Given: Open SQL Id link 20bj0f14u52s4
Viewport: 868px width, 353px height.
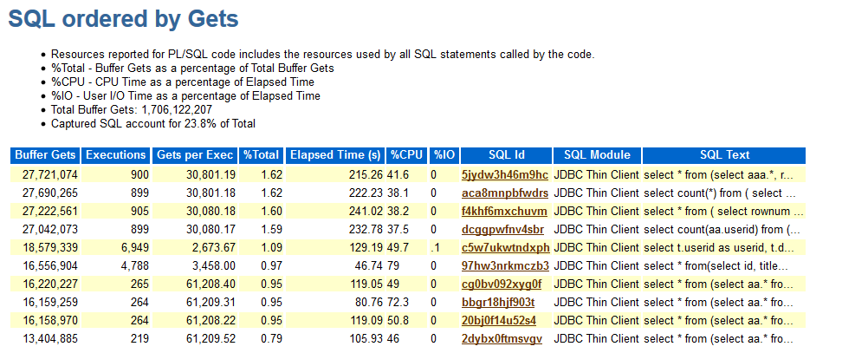Looking at the screenshot, I should pyautogui.click(x=500, y=320).
